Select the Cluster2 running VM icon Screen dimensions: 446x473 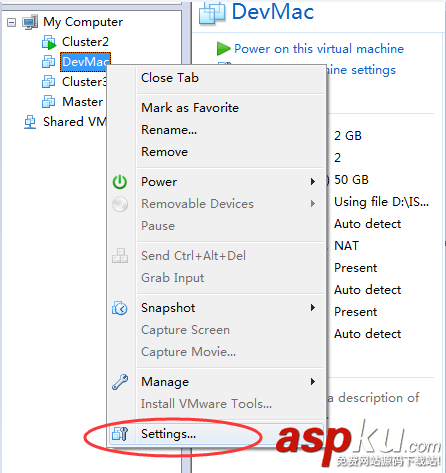click(49, 42)
